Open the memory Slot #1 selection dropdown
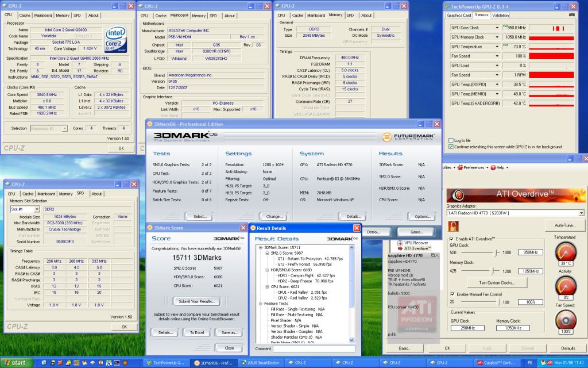This screenshot has width=588, height=368. pyautogui.click(x=37, y=209)
